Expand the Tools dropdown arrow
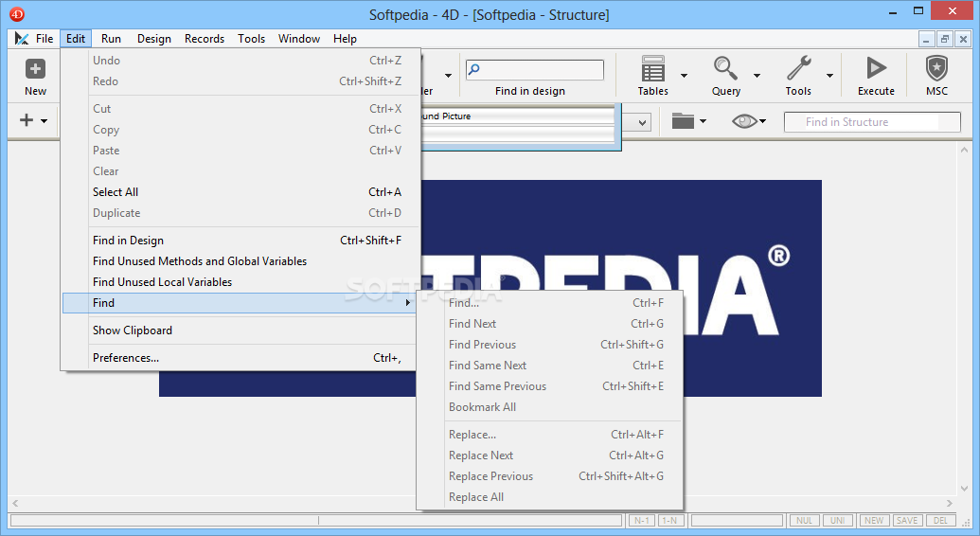980x536 pixels. pos(829,76)
